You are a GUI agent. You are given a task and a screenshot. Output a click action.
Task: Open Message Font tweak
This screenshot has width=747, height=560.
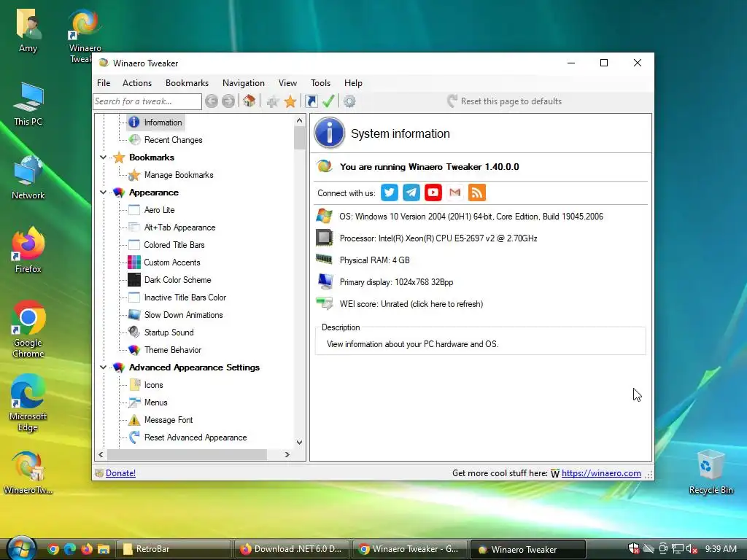[x=169, y=420]
